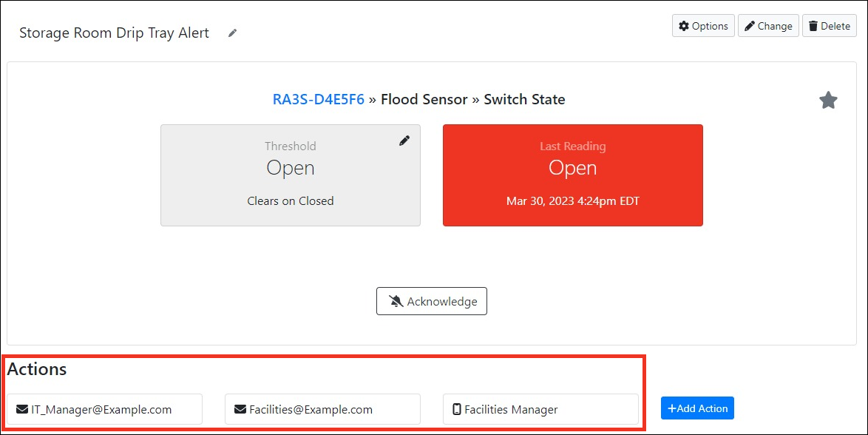868x435 pixels.
Task: Click the red Last Reading Open value
Action: click(x=572, y=168)
